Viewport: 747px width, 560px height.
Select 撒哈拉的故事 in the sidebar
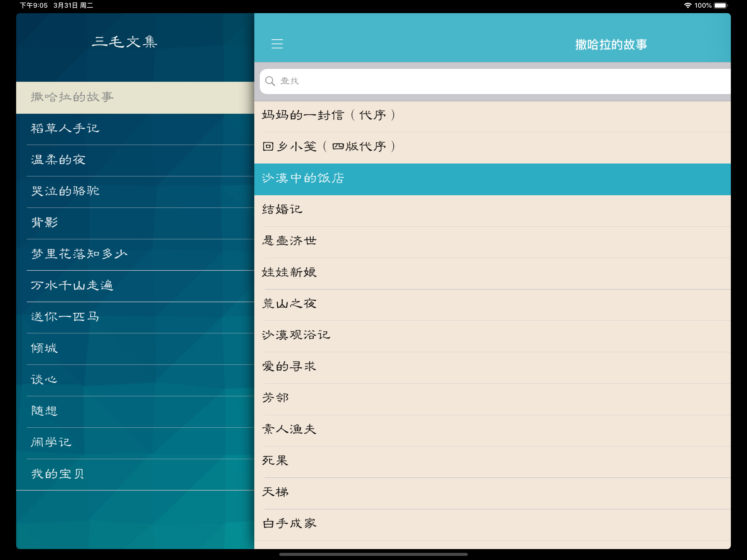pyautogui.click(x=135, y=98)
